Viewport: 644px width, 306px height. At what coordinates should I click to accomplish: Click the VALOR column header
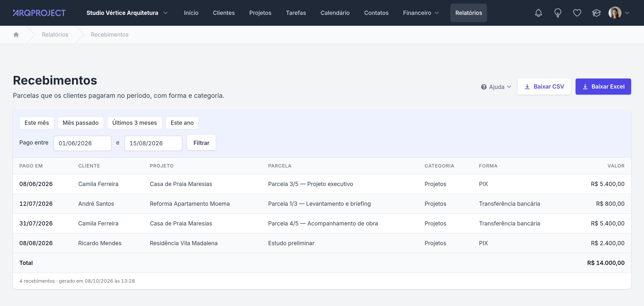616,166
